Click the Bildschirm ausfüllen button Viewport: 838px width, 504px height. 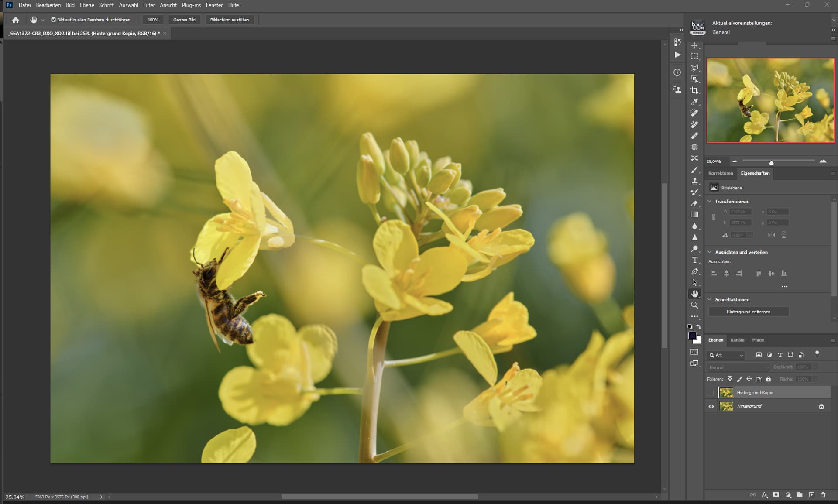click(229, 20)
